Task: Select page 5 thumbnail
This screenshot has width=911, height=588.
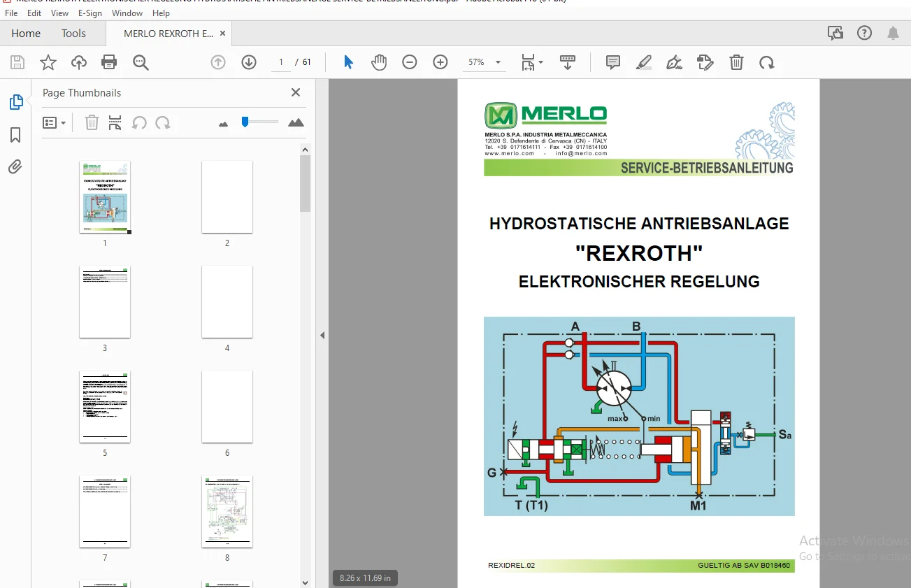Action: [105, 407]
